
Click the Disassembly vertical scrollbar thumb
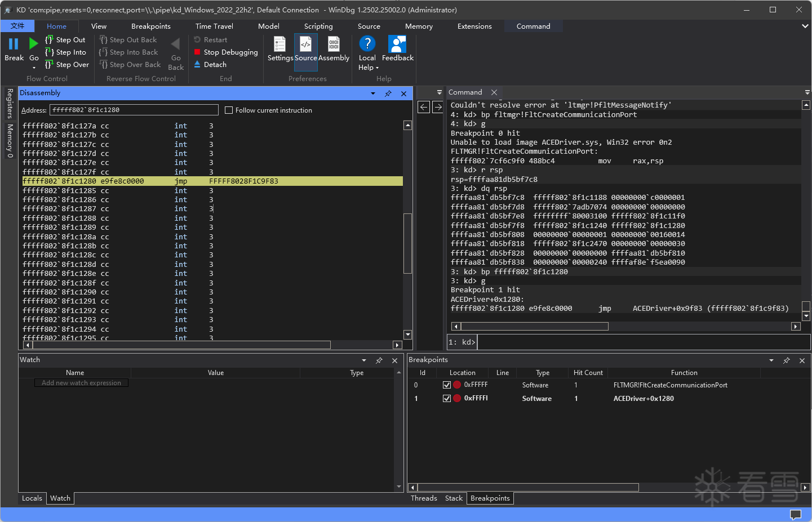(408, 243)
